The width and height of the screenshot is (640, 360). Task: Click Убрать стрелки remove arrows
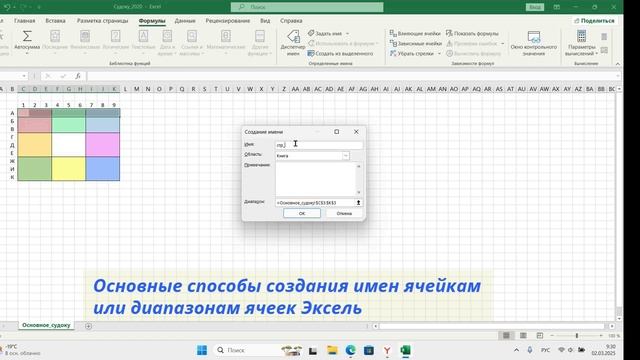411,53
